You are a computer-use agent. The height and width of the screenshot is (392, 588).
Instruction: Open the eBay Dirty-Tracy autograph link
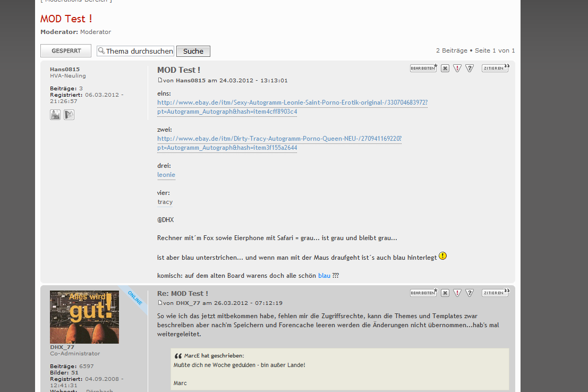click(x=279, y=143)
